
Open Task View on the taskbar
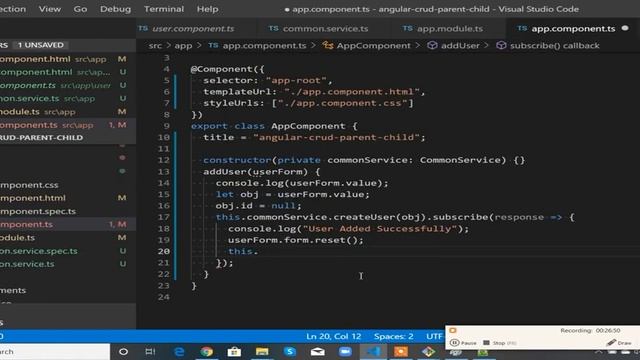(150, 351)
